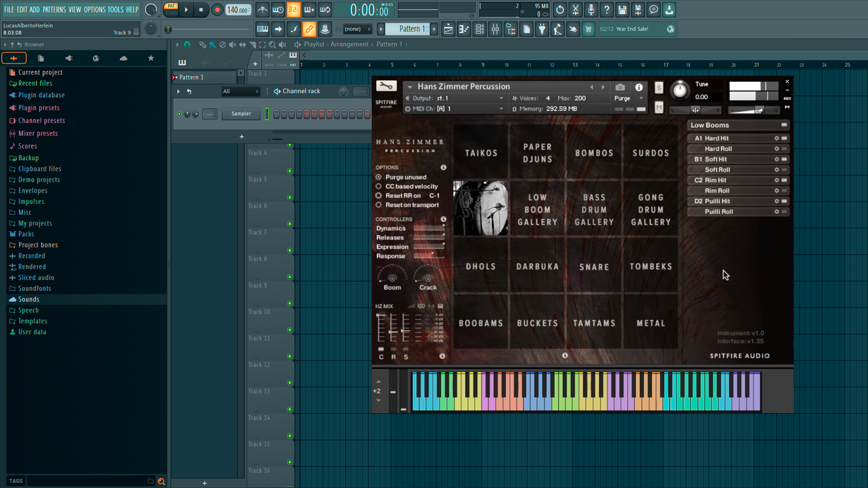This screenshot has height=488, width=868.
Task: Toggle the Sampler channel green mute LED
Action: pyautogui.click(x=179, y=114)
